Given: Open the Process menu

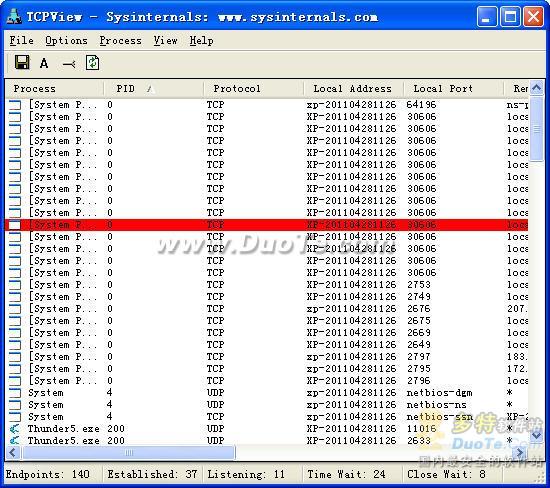Looking at the screenshot, I should tap(120, 41).
